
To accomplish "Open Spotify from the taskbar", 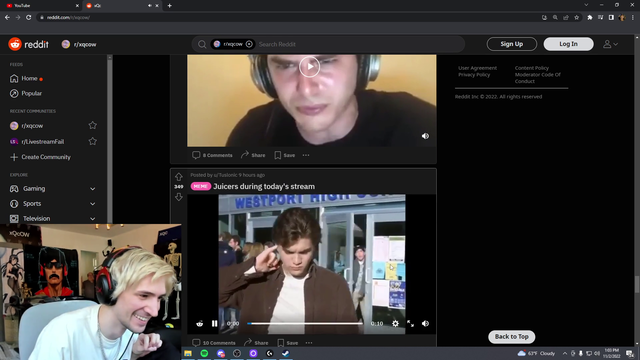I will point(204,353).
